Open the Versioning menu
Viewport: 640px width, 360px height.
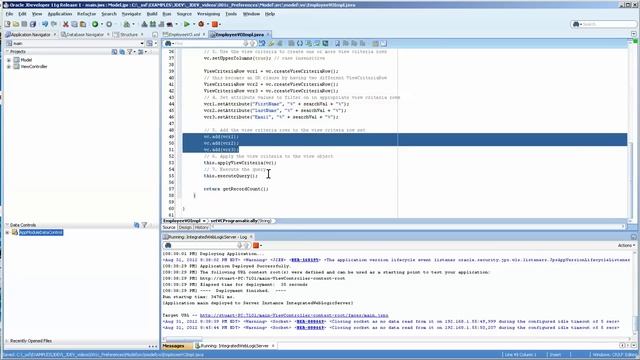coord(208,14)
